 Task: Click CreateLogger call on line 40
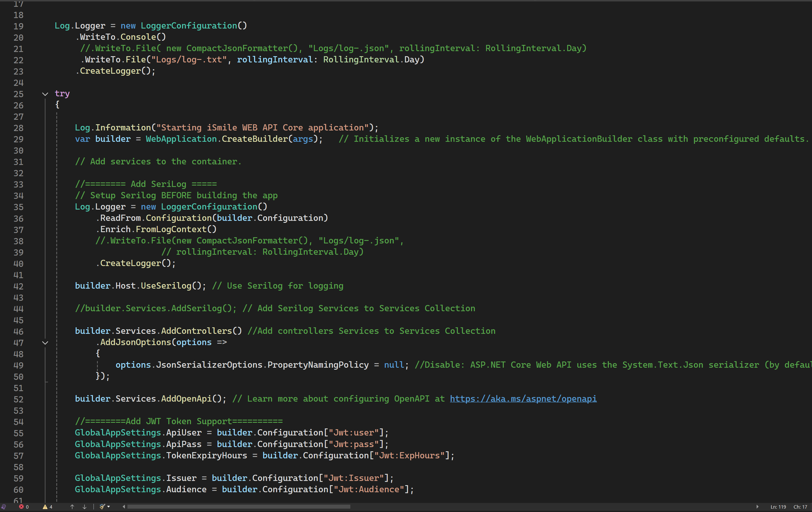[138, 263]
